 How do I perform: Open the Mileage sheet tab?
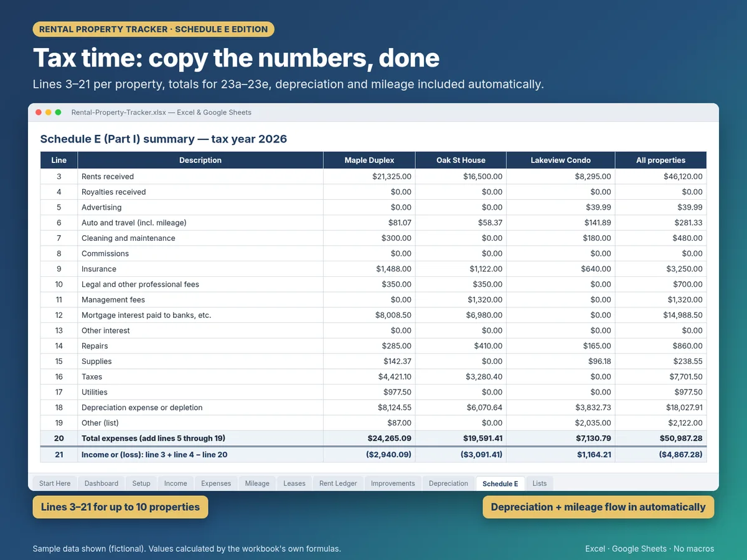click(x=257, y=483)
